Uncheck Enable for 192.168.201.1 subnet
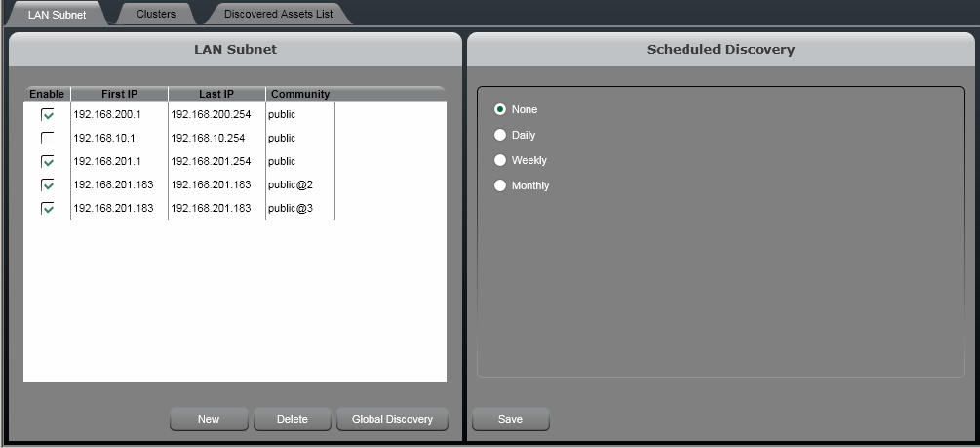The image size is (980, 448). pyautogui.click(x=48, y=161)
